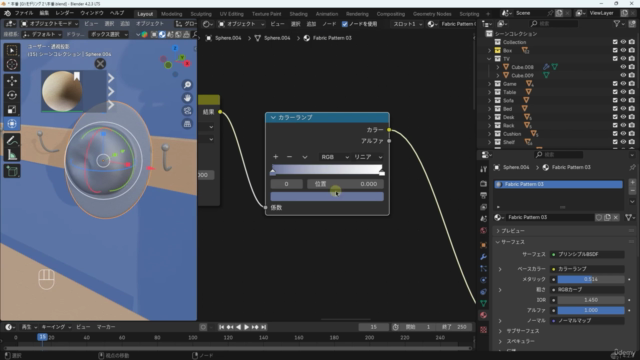
Task: Remove color stop with minus button
Action: [289, 157]
